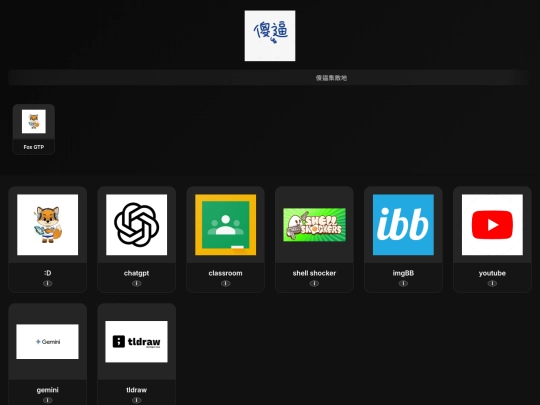Image resolution: width=540 pixels, height=405 pixels.
Task: Click the "youtube" label
Action: (492, 273)
